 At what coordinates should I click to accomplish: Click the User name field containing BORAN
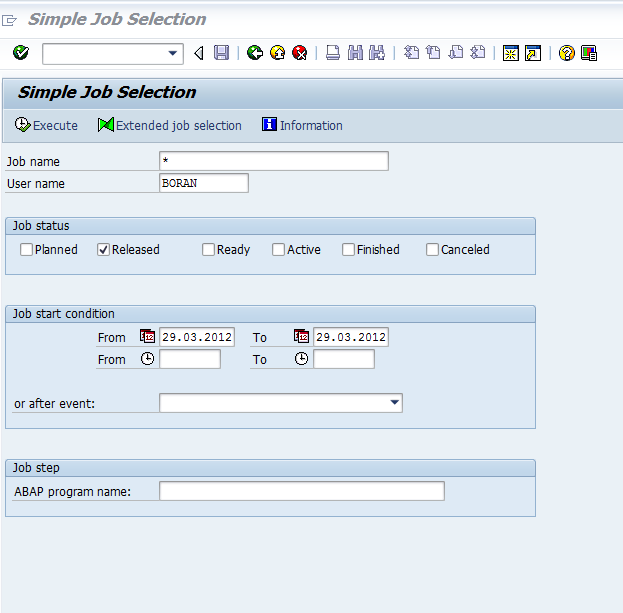(204, 183)
